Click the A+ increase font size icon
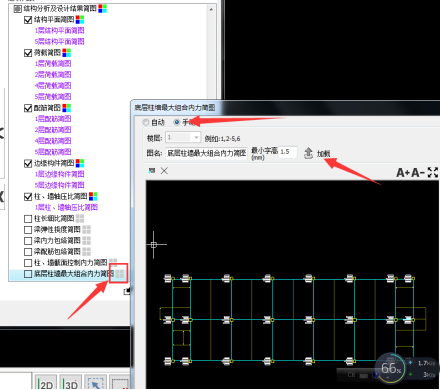Viewport: 441px width, 390px height. coord(403,173)
